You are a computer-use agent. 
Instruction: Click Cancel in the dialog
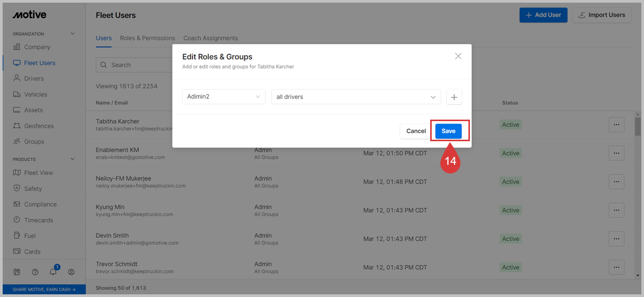coord(416,131)
